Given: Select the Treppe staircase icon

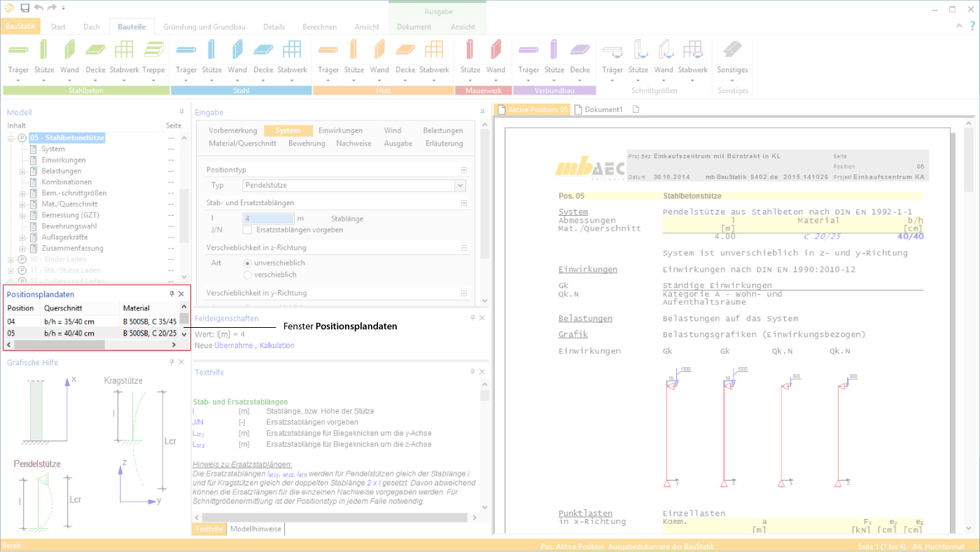Looking at the screenshot, I should (x=153, y=49).
